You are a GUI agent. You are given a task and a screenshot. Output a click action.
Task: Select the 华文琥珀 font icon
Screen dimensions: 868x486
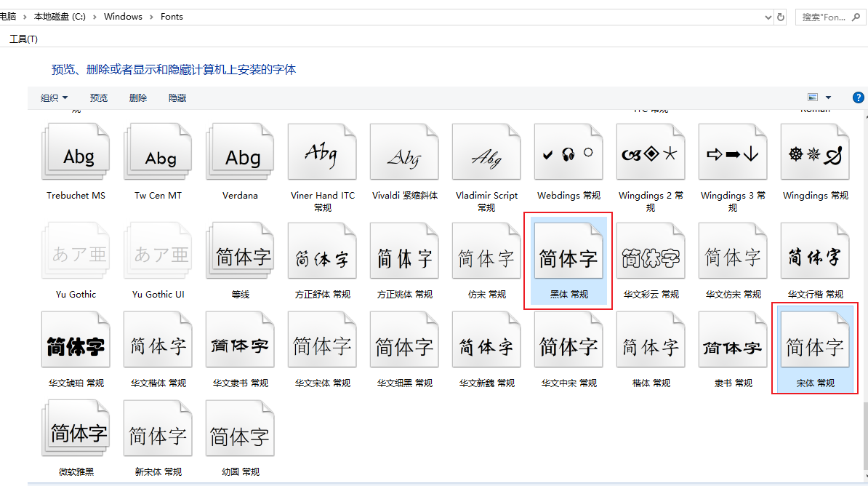(x=76, y=340)
